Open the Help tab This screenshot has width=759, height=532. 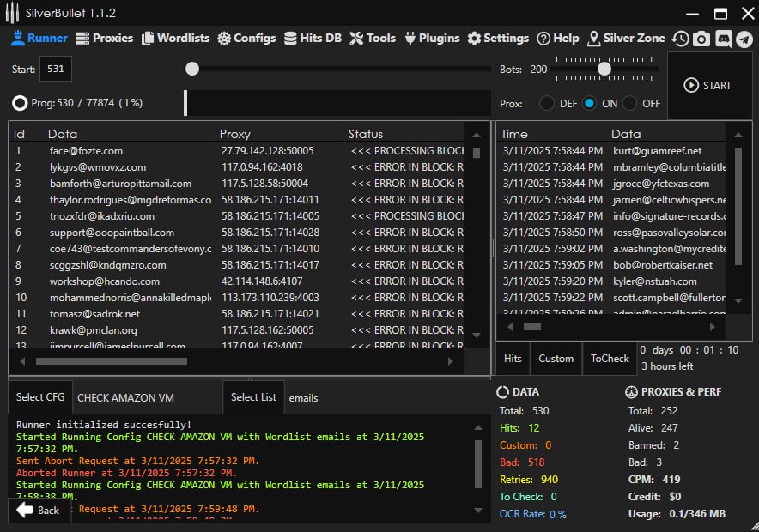[x=557, y=39]
